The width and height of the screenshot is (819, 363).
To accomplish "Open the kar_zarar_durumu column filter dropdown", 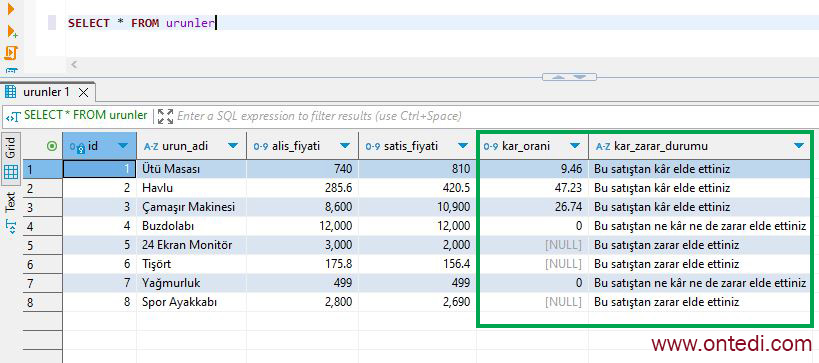I will point(799,146).
